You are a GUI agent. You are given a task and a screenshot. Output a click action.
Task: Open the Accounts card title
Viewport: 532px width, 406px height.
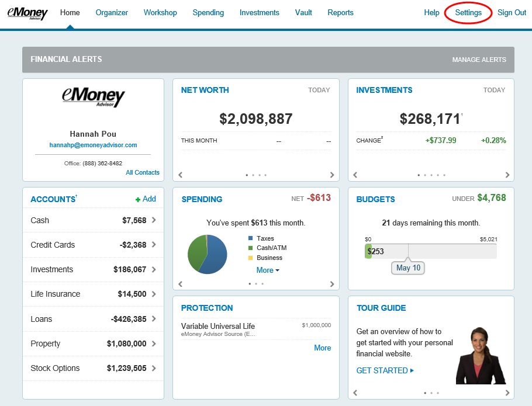click(x=53, y=199)
